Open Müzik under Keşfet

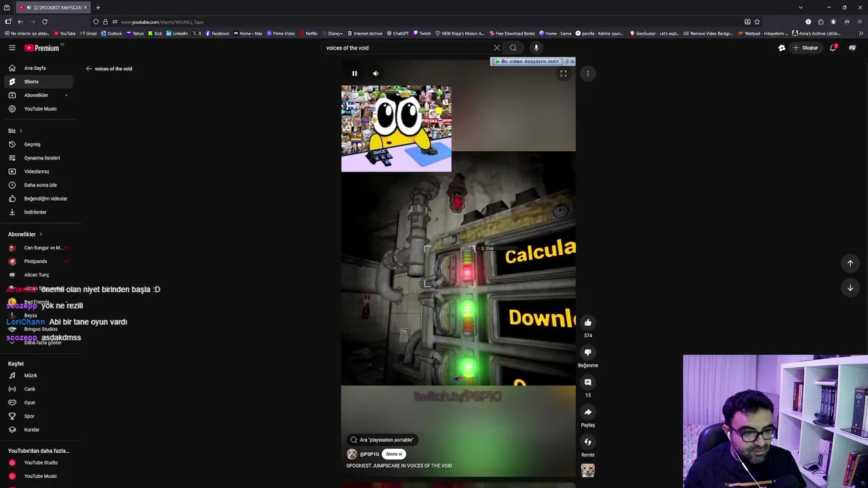coord(39,375)
